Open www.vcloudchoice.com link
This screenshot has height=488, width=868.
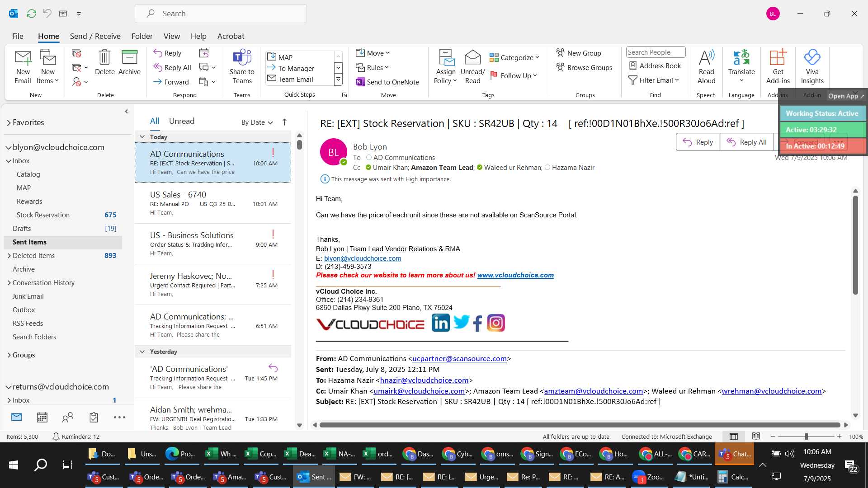coord(515,275)
